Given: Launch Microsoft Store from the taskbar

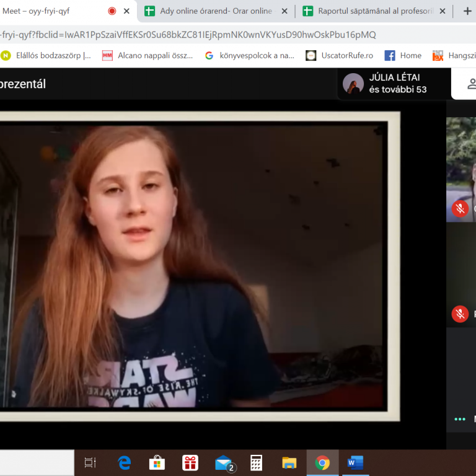Looking at the screenshot, I should [x=157, y=463].
